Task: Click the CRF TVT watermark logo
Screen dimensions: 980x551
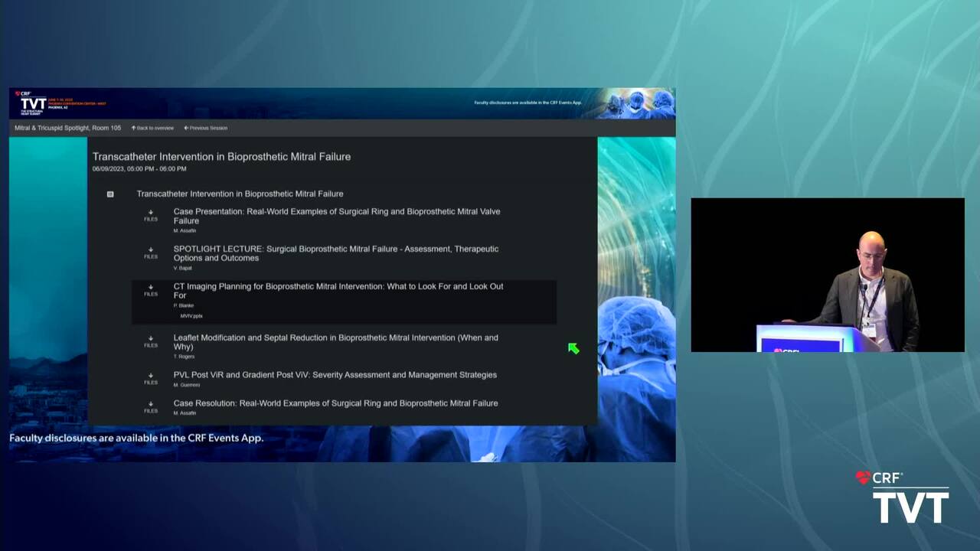Action: tap(902, 497)
